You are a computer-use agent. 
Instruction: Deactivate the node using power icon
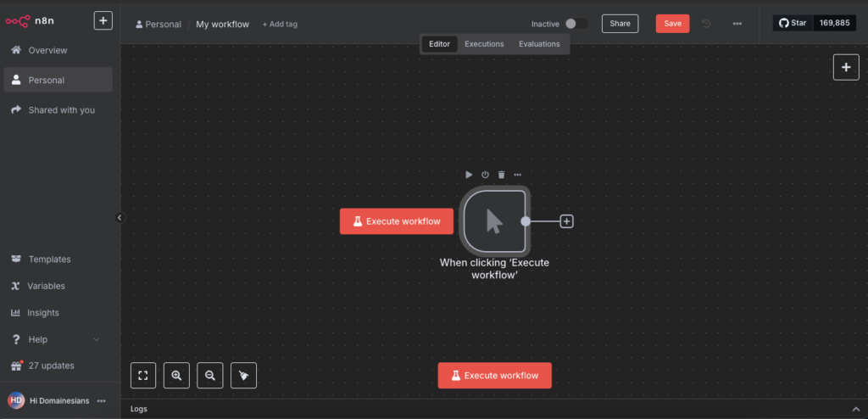[x=485, y=175]
